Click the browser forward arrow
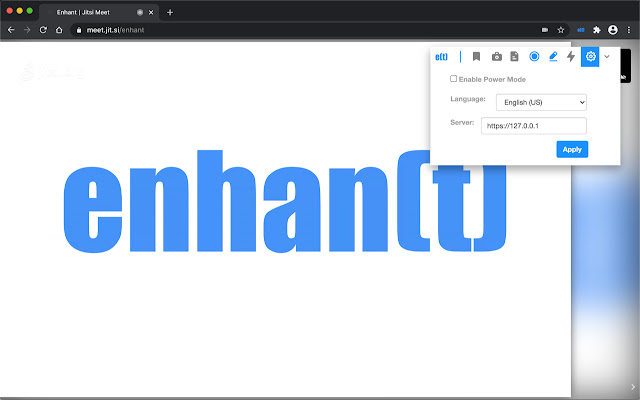Viewport: 640px width, 400px height. point(27,30)
